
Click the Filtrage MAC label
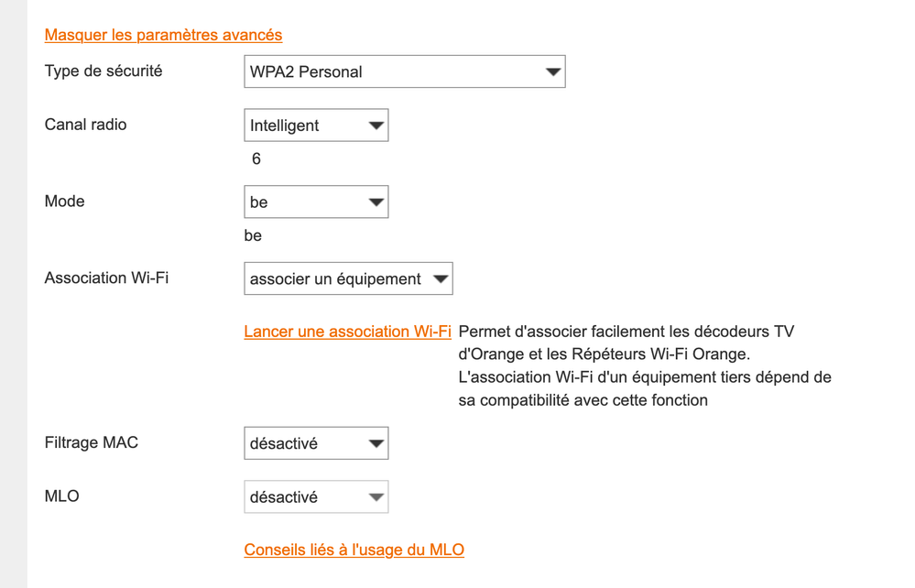click(92, 442)
